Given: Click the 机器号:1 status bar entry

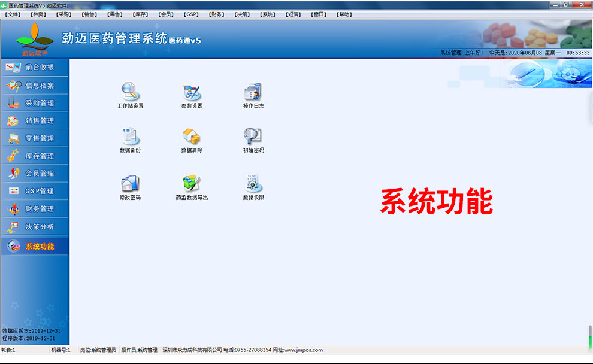Looking at the screenshot, I should tap(61, 350).
